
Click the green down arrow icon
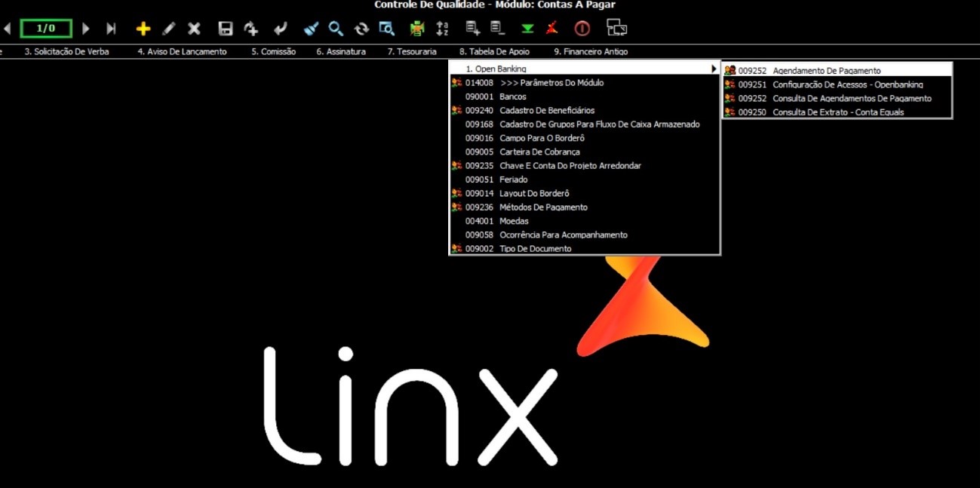pos(527,29)
